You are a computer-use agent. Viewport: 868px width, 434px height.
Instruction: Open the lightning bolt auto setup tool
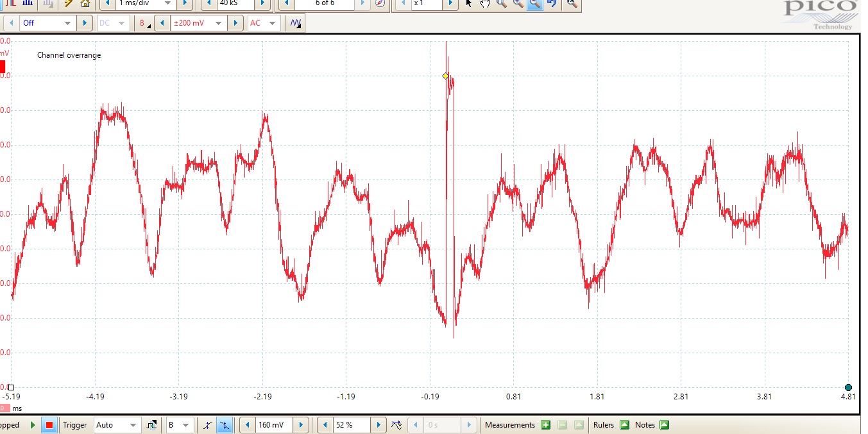68,3
